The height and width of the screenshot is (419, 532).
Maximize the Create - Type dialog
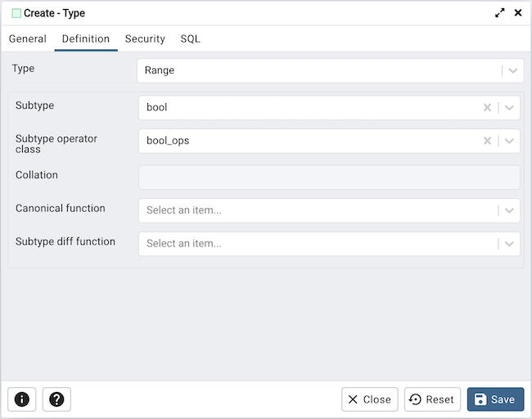tap(499, 13)
